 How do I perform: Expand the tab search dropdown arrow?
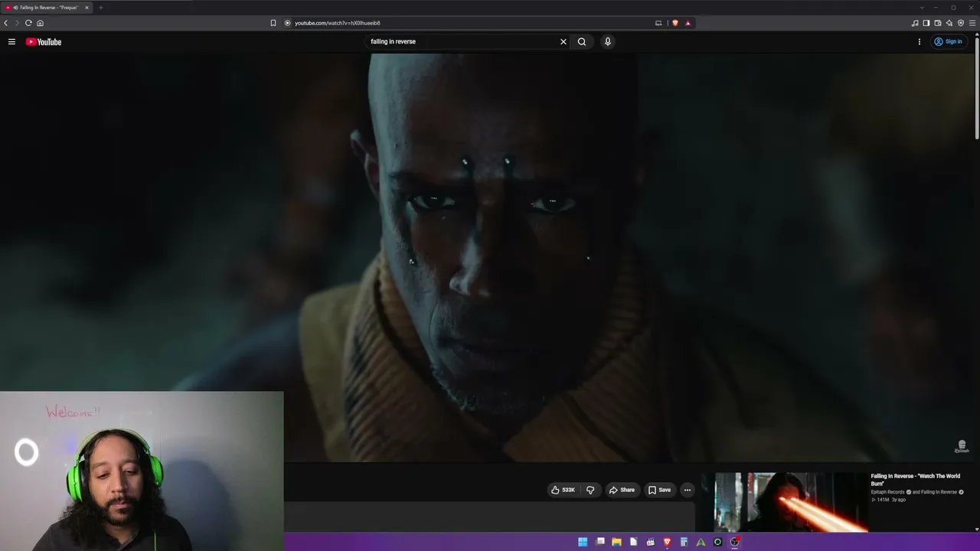922,8
